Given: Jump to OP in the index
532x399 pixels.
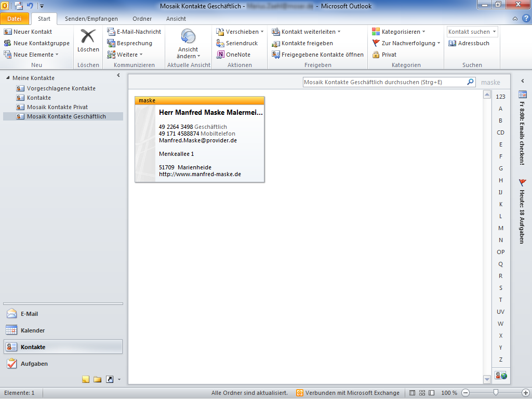Looking at the screenshot, I should 500,252.
